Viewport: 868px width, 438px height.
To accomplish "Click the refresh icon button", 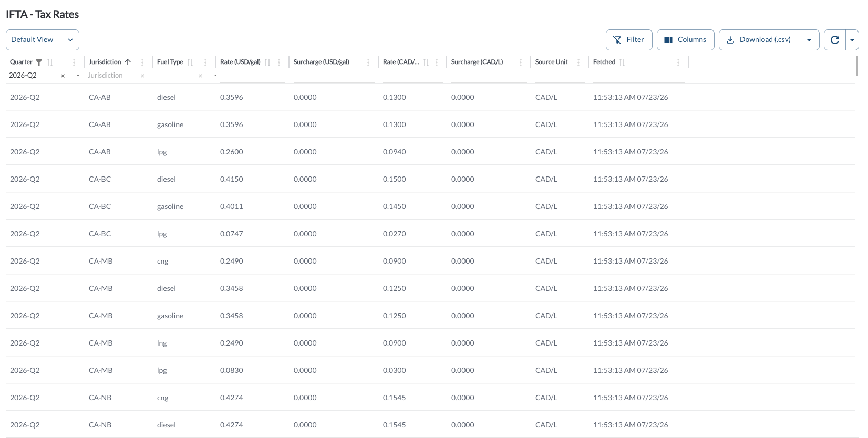I will click(x=834, y=40).
